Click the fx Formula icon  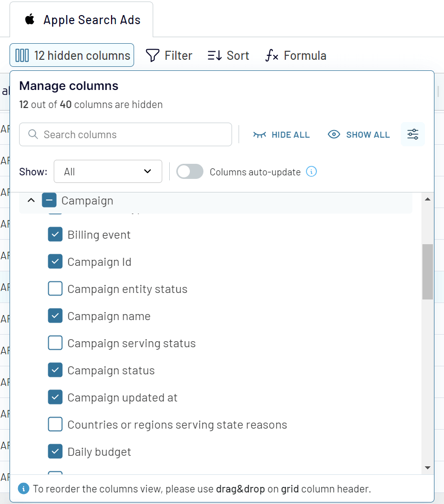[x=272, y=55]
